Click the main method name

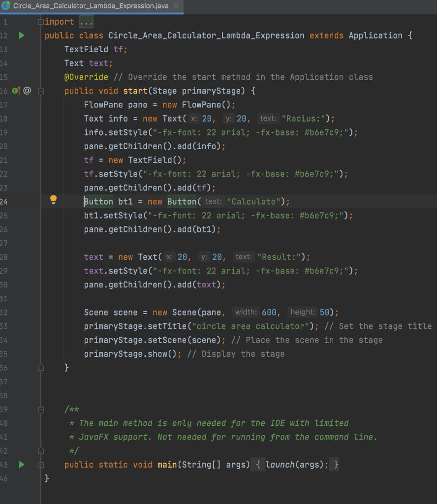[167, 465]
